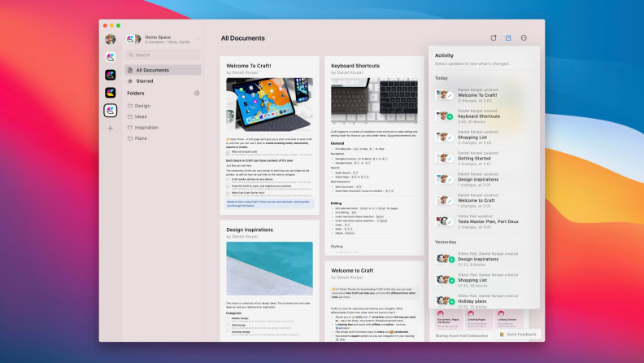Open the Linking Content thumbnail card
The width and height of the screenshot is (644, 363).
[x=507, y=319]
